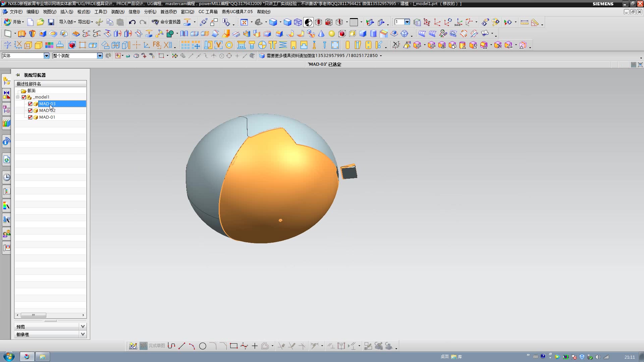Open the History clock sidebar tab
Viewport: 644px width, 362px height.
click(x=6, y=177)
